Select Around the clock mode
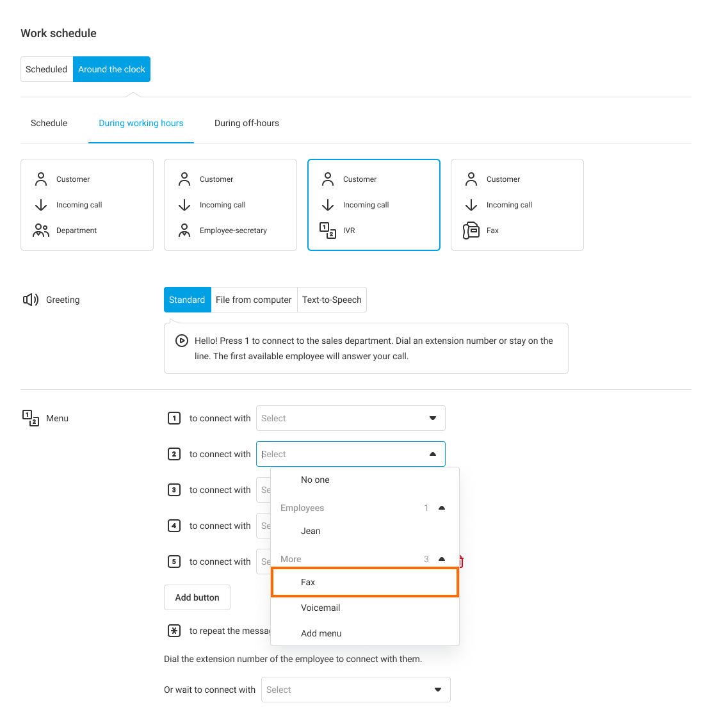This screenshot has width=712, height=728. click(x=111, y=69)
